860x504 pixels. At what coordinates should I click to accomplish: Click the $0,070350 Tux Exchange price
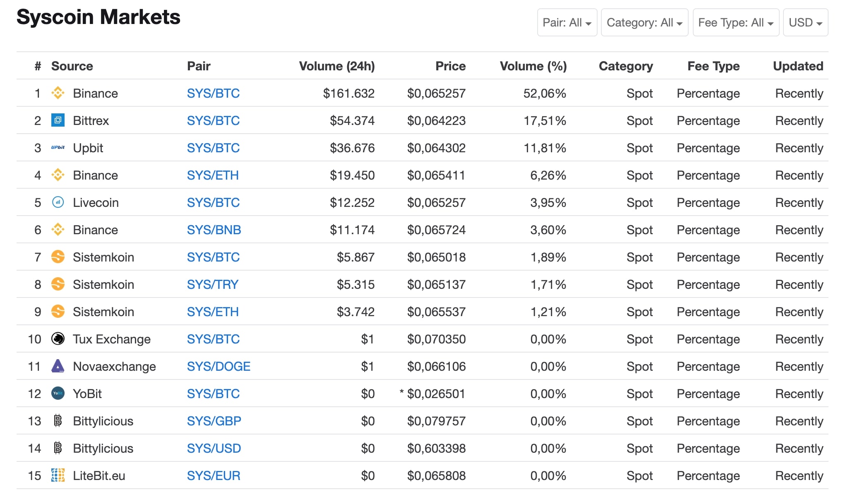(x=436, y=339)
